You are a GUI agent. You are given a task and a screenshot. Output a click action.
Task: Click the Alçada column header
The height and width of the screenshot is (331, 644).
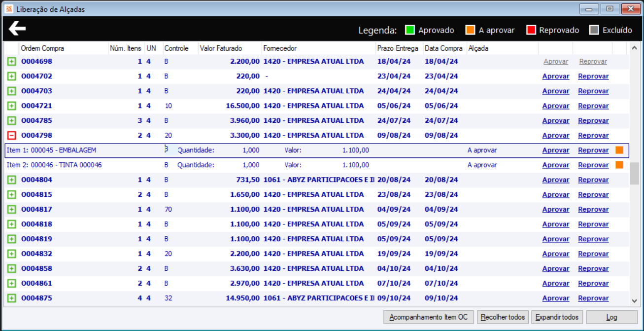[x=502, y=48]
